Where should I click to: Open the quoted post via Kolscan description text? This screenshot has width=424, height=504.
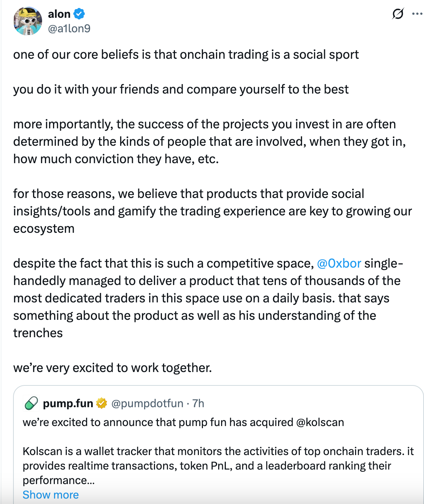point(218,466)
